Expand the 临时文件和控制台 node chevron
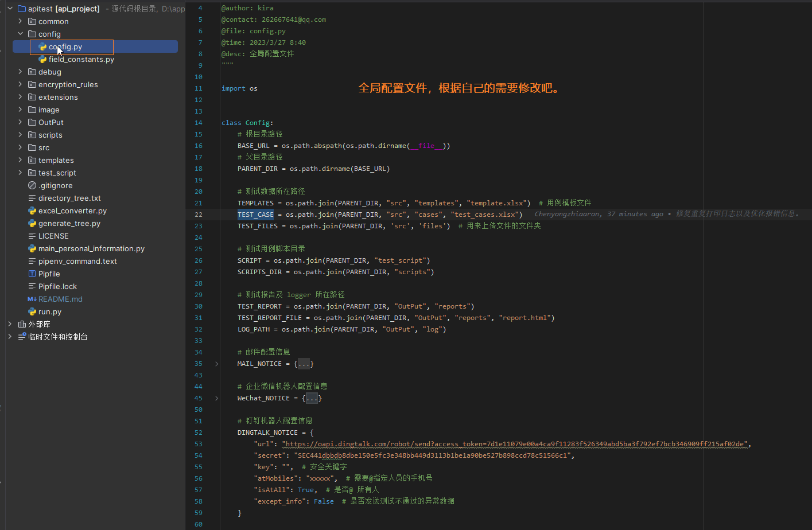 click(10, 337)
